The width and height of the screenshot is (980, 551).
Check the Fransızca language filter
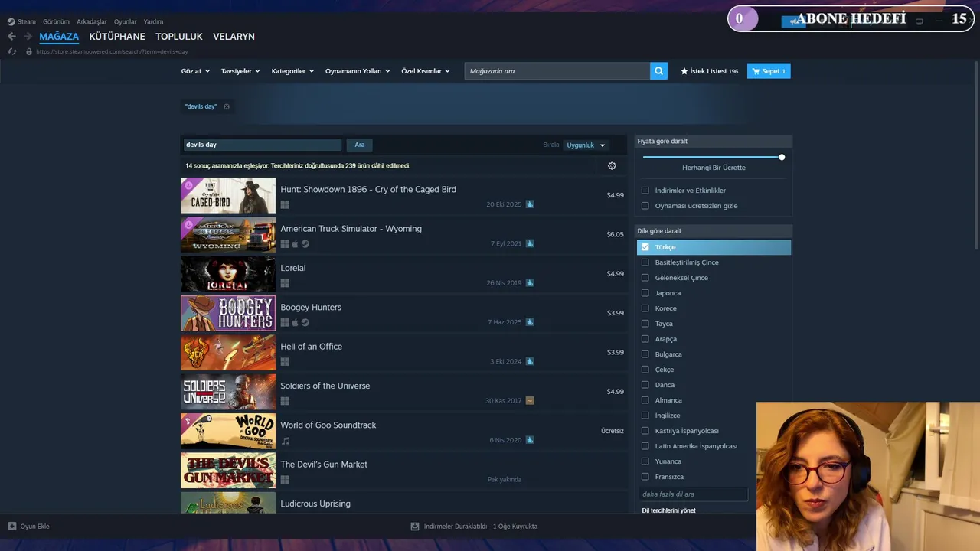pos(645,477)
